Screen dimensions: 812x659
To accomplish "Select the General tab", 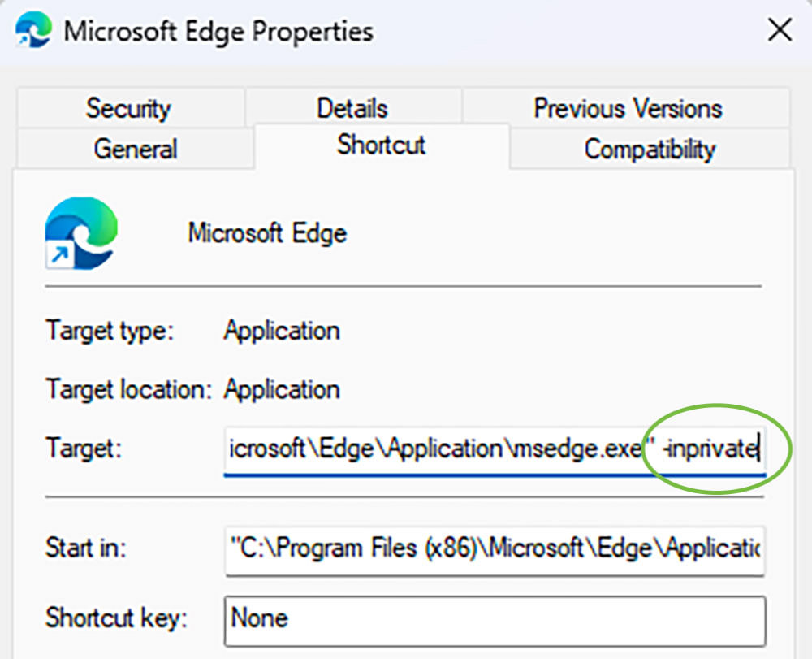I will point(136,149).
